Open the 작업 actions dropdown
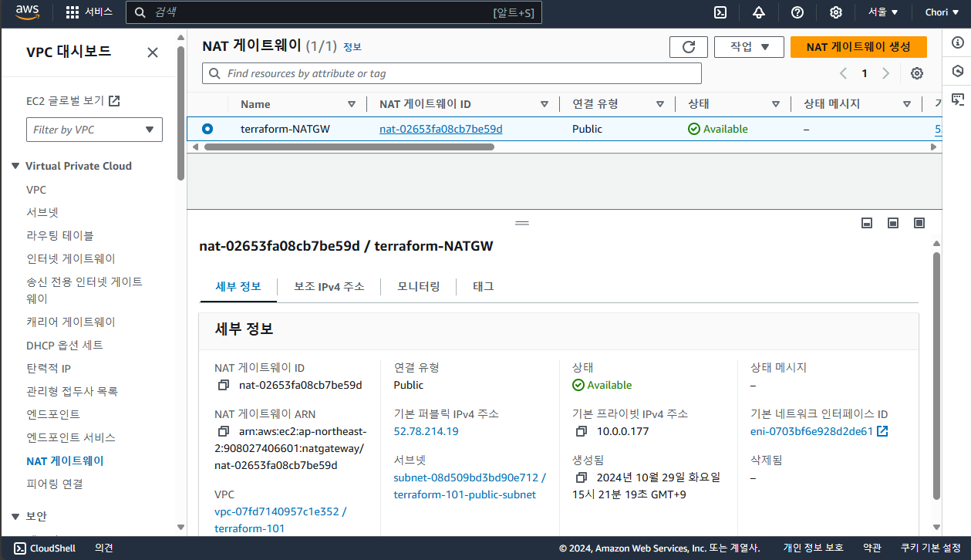 tap(749, 47)
